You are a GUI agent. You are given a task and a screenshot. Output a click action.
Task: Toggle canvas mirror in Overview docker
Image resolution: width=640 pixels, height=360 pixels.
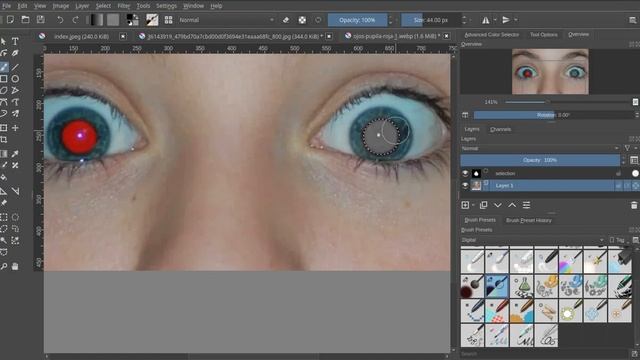(x=465, y=115)
